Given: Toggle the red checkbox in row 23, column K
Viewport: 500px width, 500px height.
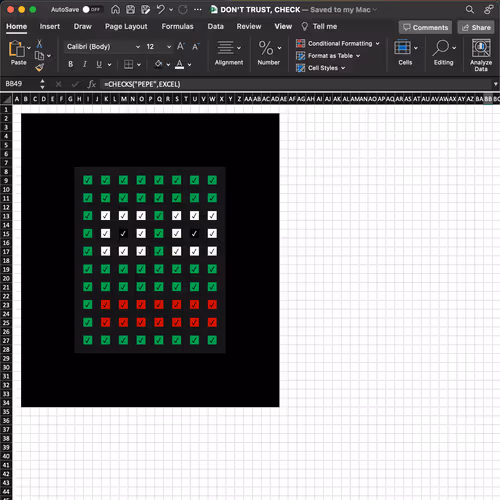Looking at the screenshot, I should coord(105,305).
